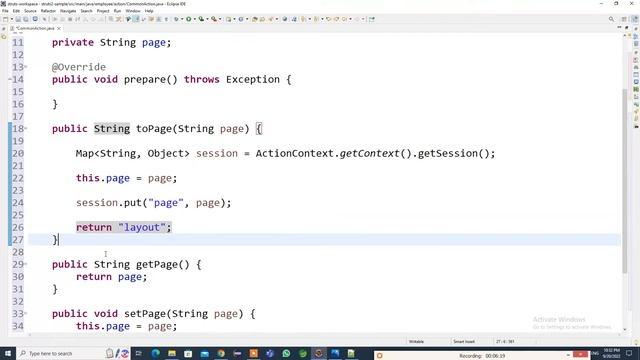The height and width of the screenshot is (360, 640).
Task: Click the Save All toolbar icon
Action: click(x=26, y=19)
